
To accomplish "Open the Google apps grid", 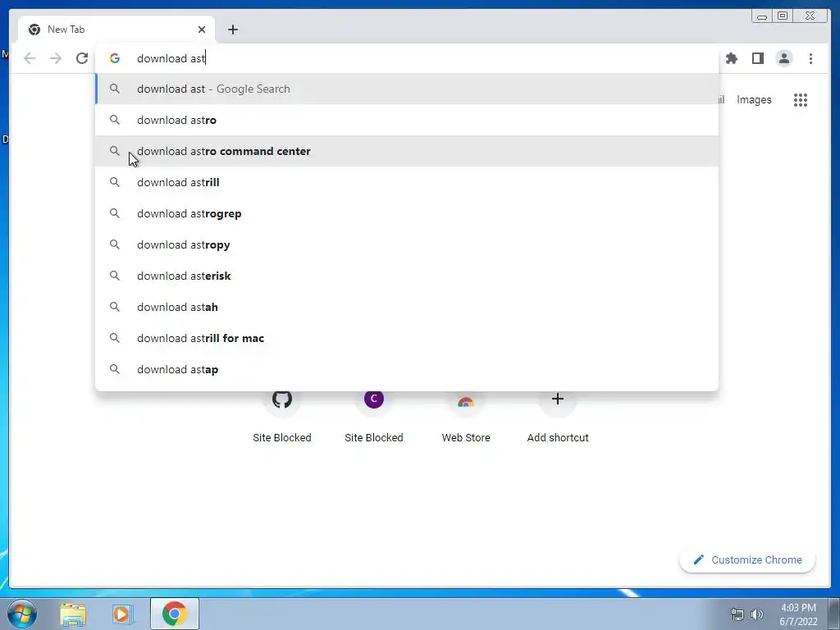I will pyautogui.click(x=801, y=99).
